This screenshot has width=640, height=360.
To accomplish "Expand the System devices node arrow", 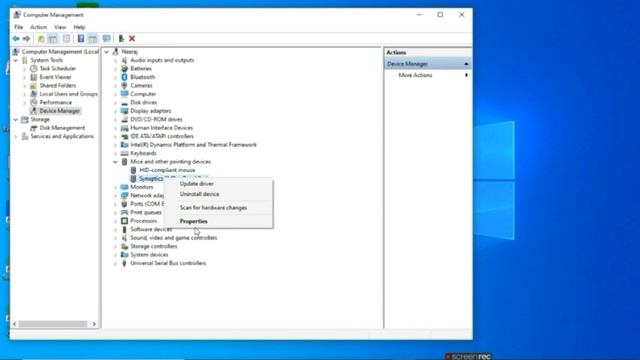I will coord(116,255).
